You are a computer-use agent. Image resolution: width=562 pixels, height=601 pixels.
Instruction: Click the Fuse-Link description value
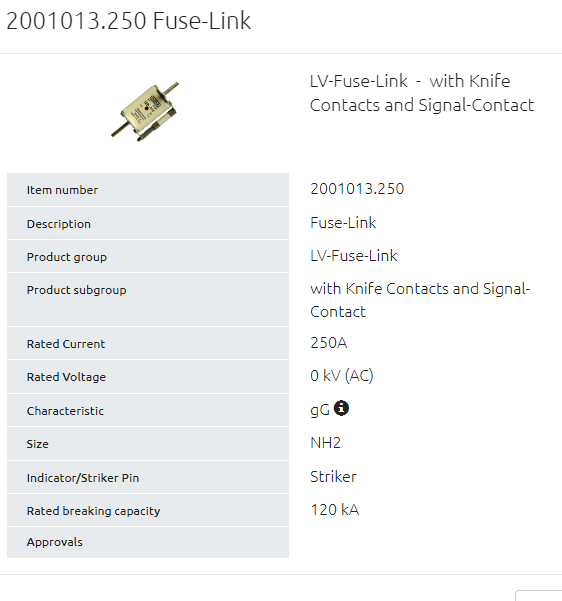tap(343, 223)
